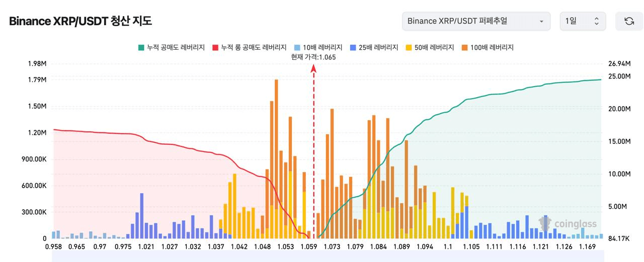The width and height of the screenshot is (644, 262).
Task: Click the orange 100배 legend swatch
Action: [464, 47]
